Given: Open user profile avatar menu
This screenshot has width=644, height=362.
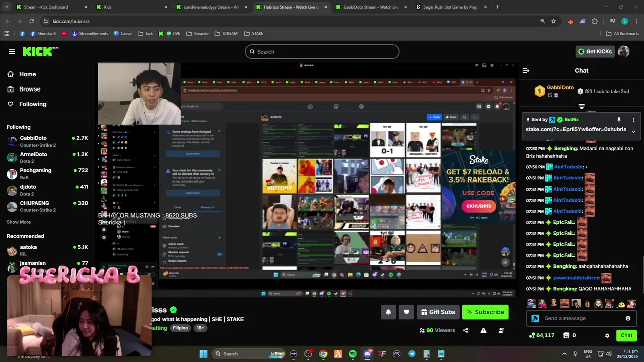Looking at the screenshot, I should [623, 51].
